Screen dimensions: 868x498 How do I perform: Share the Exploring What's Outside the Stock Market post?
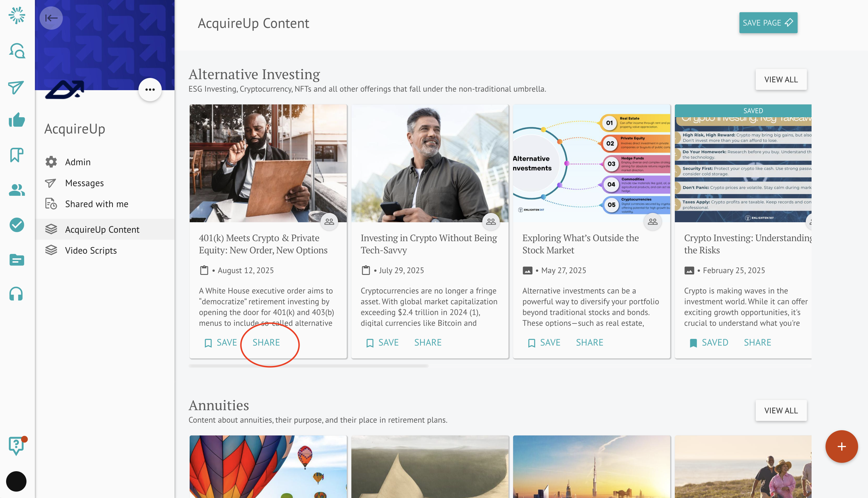tap(590, 342)
